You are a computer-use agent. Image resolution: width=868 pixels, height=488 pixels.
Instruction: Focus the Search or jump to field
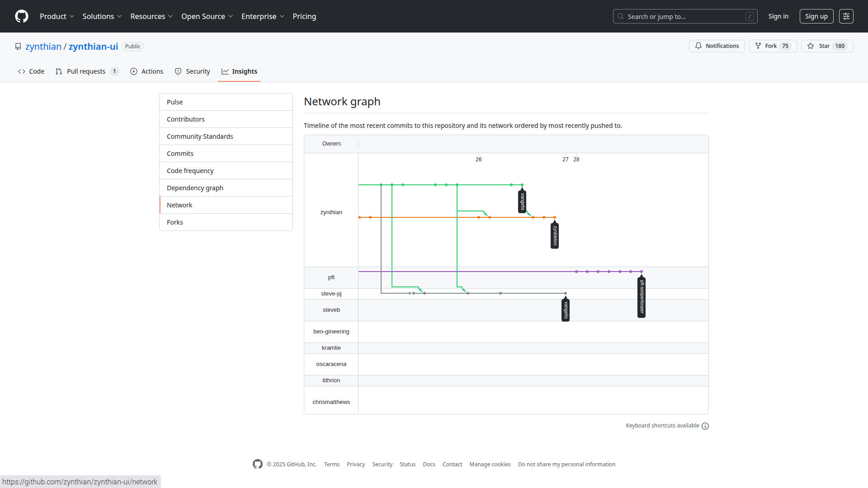click(x=685, y=16)
